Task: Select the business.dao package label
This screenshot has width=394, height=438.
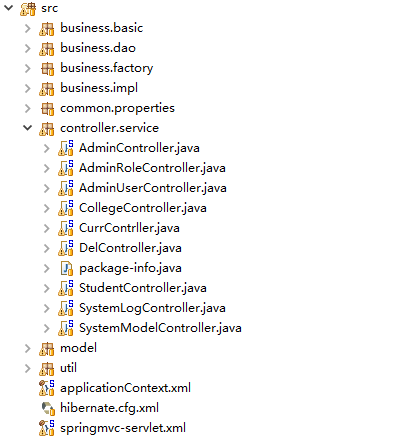Action: coord(98,48)
